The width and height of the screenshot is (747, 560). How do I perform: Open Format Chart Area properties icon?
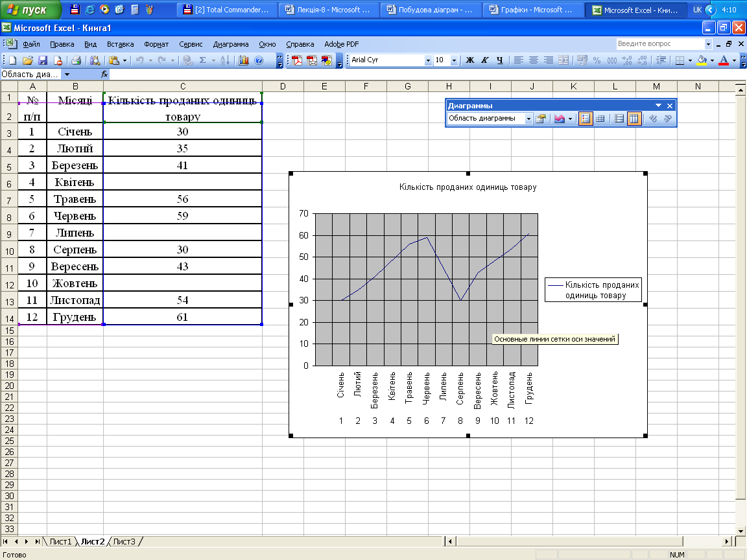[540, 119]
